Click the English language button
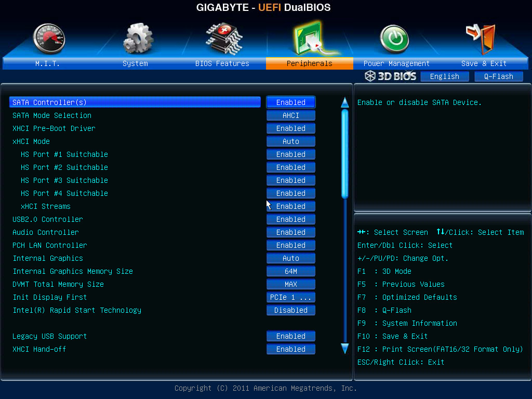The width and height of the screenshot is (532, 399). (445, 76)
